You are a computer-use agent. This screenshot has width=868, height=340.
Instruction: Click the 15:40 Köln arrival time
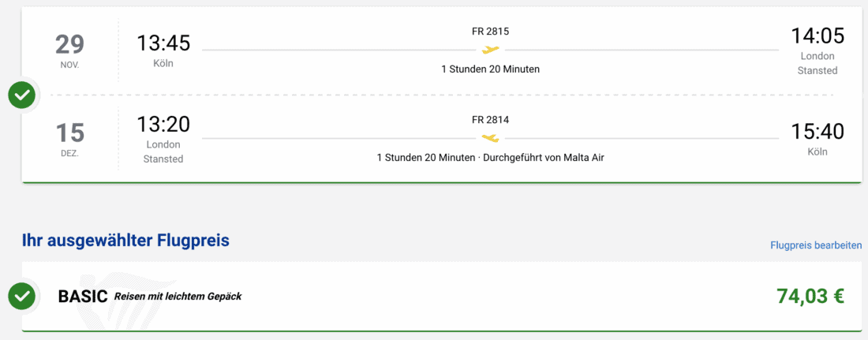click(x=817, y=131)
